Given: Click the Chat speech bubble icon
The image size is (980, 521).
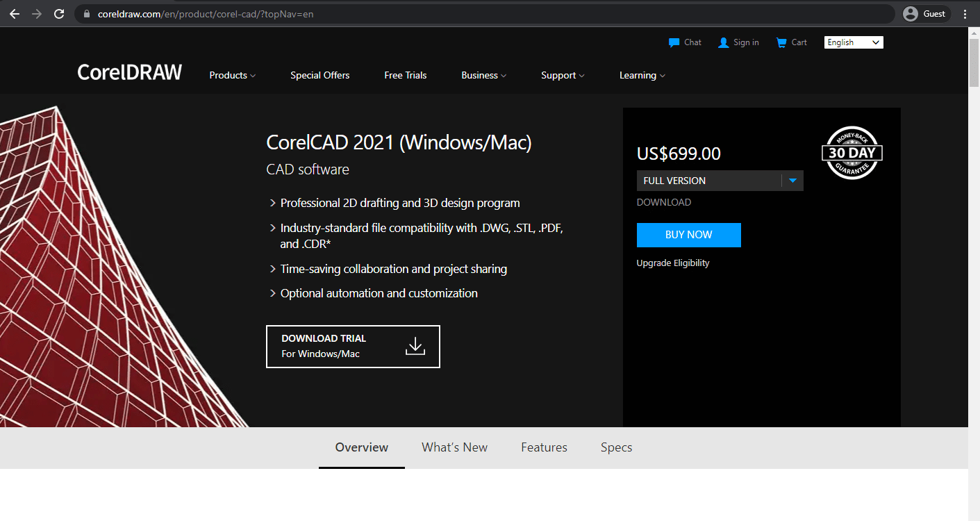Looking at the screenshot, I should pyautogui.click(x=674, y=42).
